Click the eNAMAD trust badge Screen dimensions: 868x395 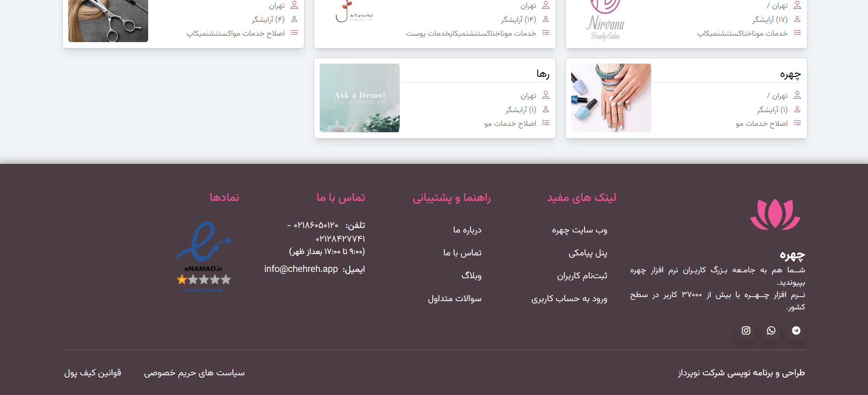[204, 256]
